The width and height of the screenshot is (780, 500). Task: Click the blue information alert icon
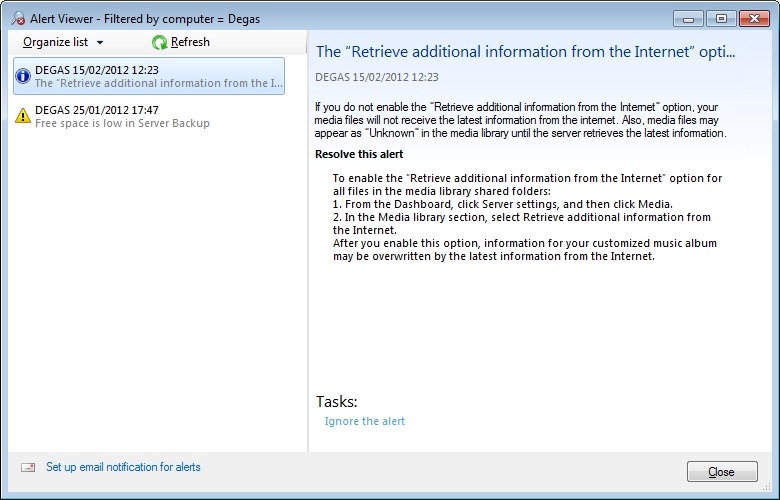click(23, 76)
